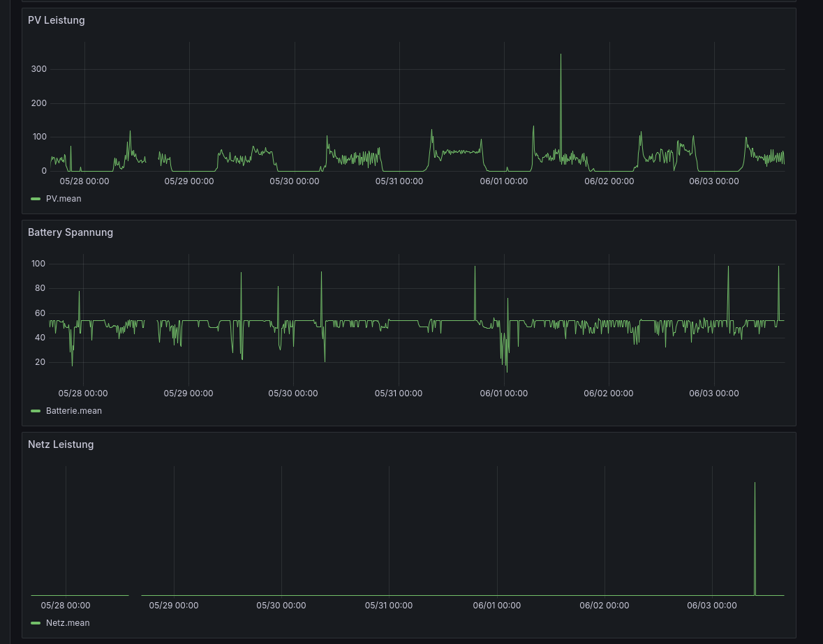The image size is (823, 644).
Task: Open the Battery Spannung panel title menu
Action: [70, 232]
